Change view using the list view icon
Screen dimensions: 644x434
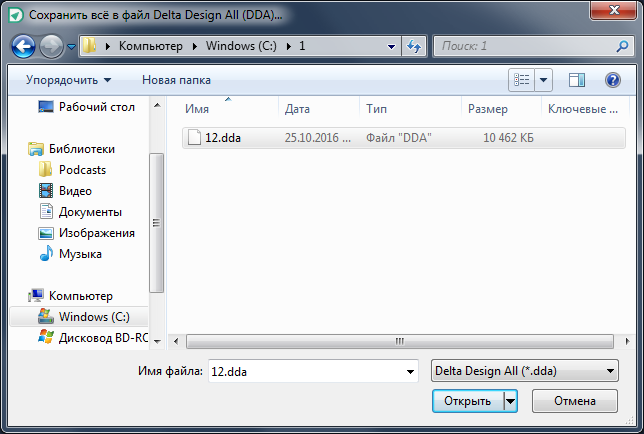coord(522,80)
